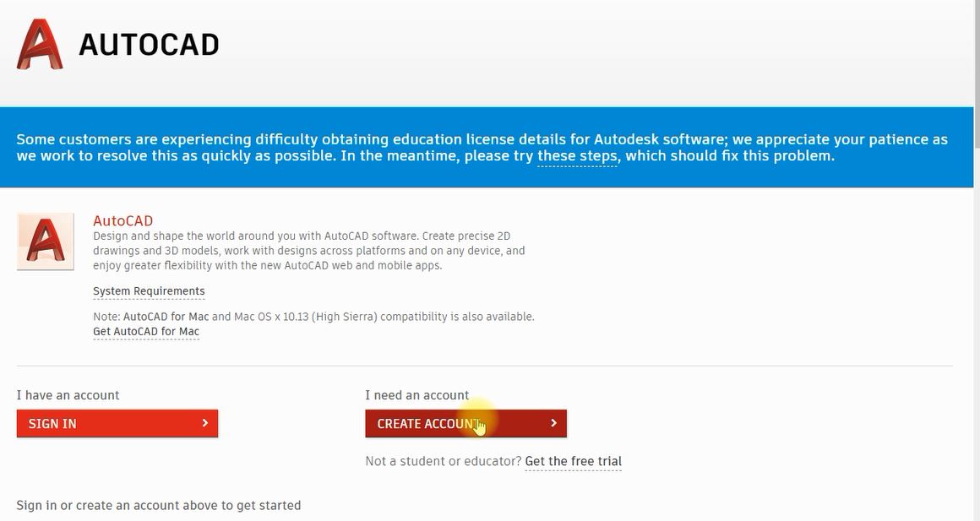Click the "I have an account" label
The image size is (980, 521).
tap(68, 395)
